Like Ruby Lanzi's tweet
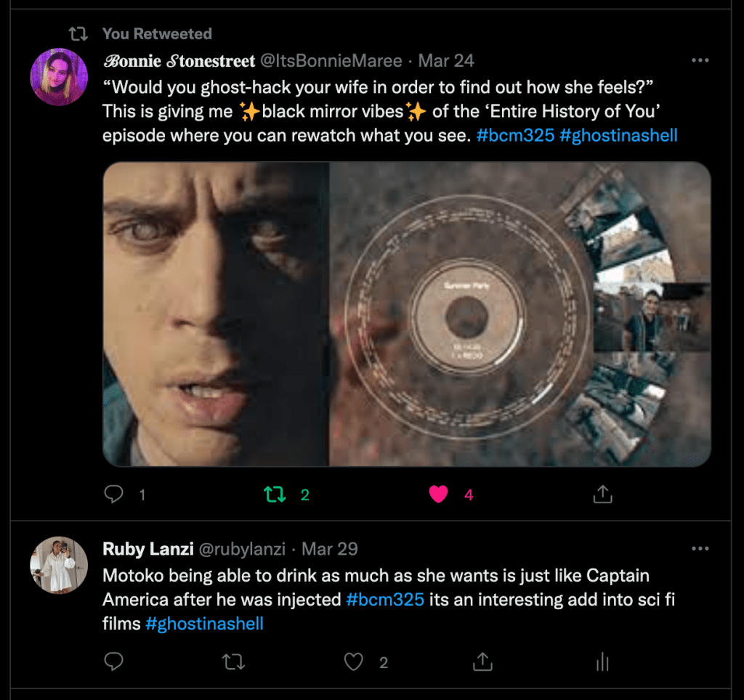Viewport: 744px width, 700px height. 354,662
